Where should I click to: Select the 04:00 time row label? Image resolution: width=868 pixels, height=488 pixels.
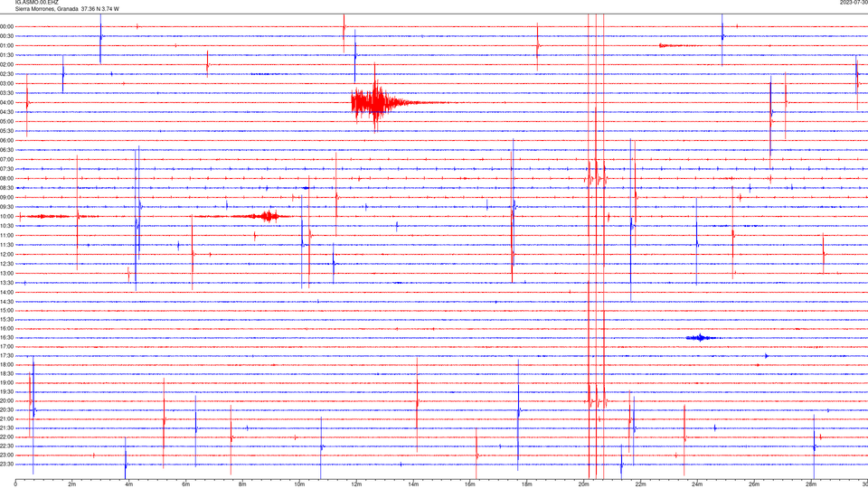(x=7, y=102)
